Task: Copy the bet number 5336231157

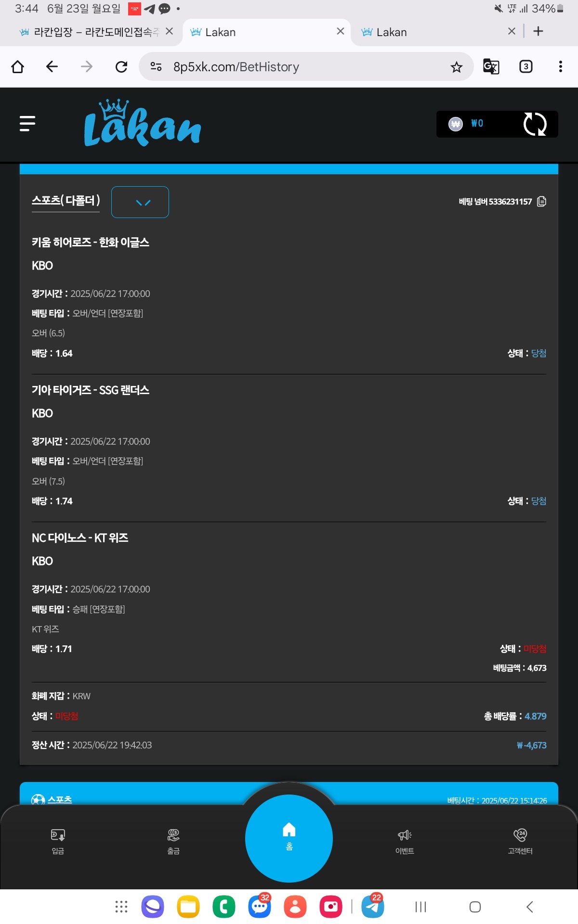Action: tap(541, 202)
